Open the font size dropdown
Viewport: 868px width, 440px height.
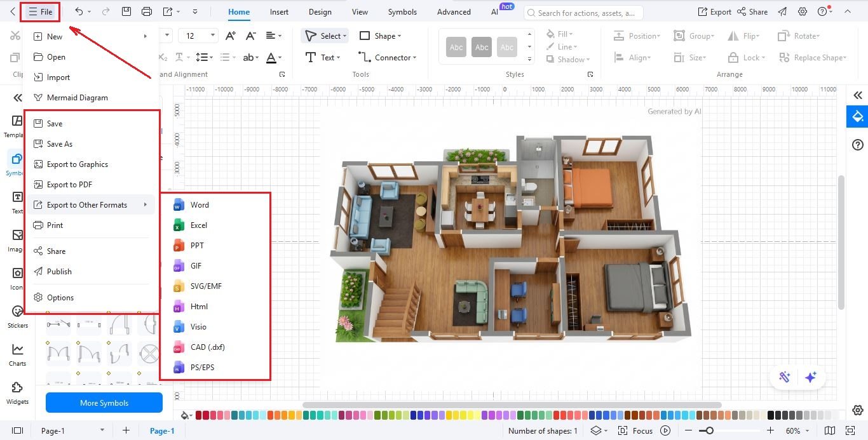[198, 35]
